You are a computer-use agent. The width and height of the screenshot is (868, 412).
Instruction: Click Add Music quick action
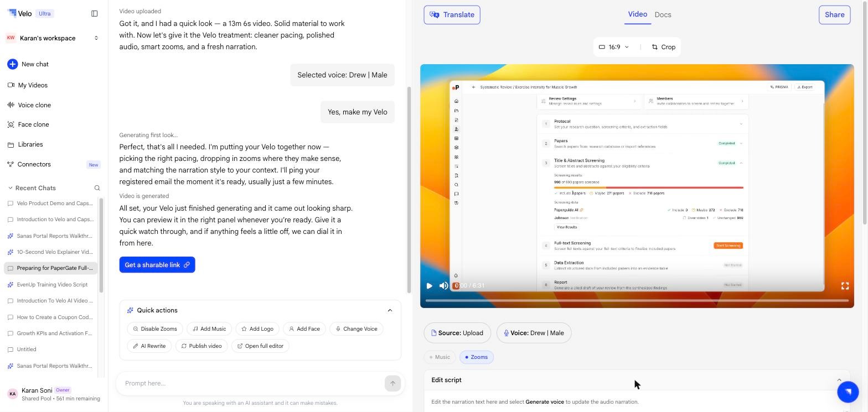(209, 329)
